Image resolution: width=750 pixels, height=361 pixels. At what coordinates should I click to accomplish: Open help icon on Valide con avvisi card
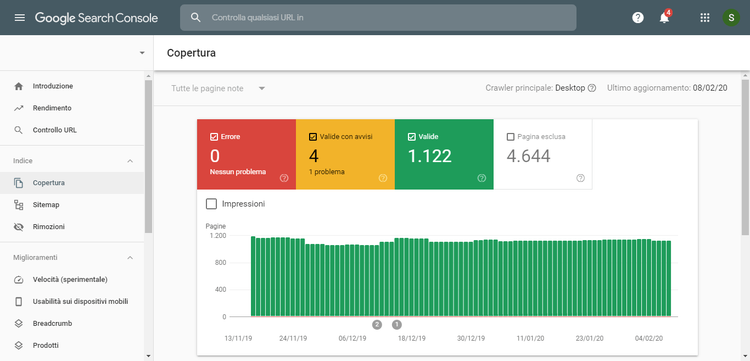[x=383, y=178]
